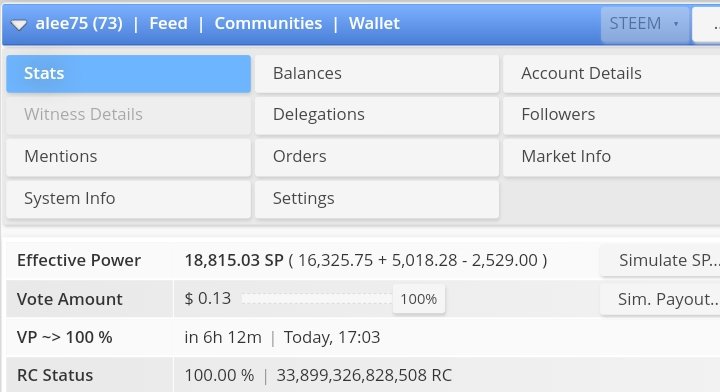The width and height of the screenshot is (720, 392).
Task: Click the RC Status row label
Action: (x=55, y=375)
